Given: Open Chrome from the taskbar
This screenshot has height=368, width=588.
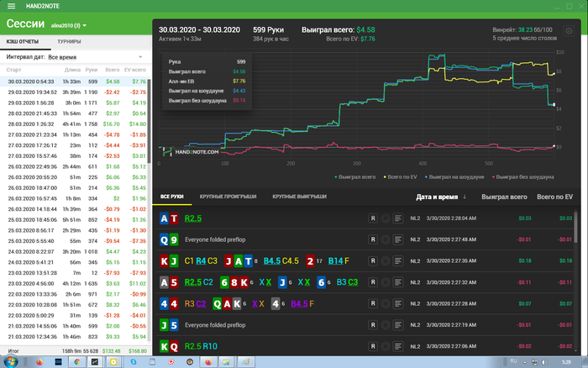Looking at the screenshot, I should [x=77, y=362].
